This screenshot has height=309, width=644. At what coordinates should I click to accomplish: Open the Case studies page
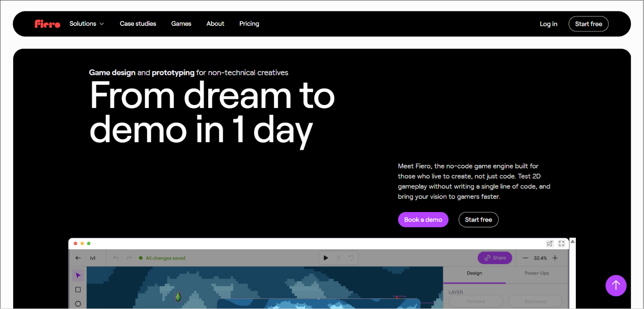coord(138,24)
